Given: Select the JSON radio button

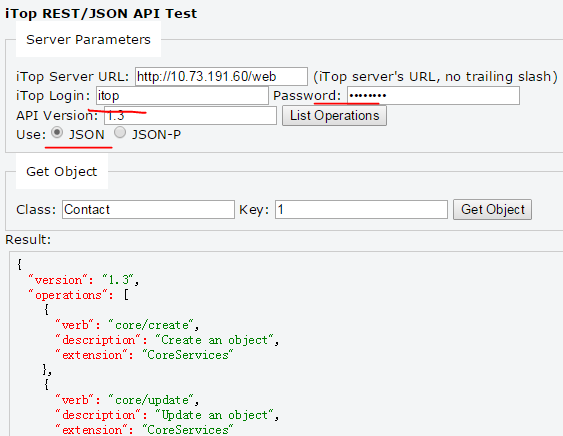Looking at the screenshot, I should (x=57, y=133).
